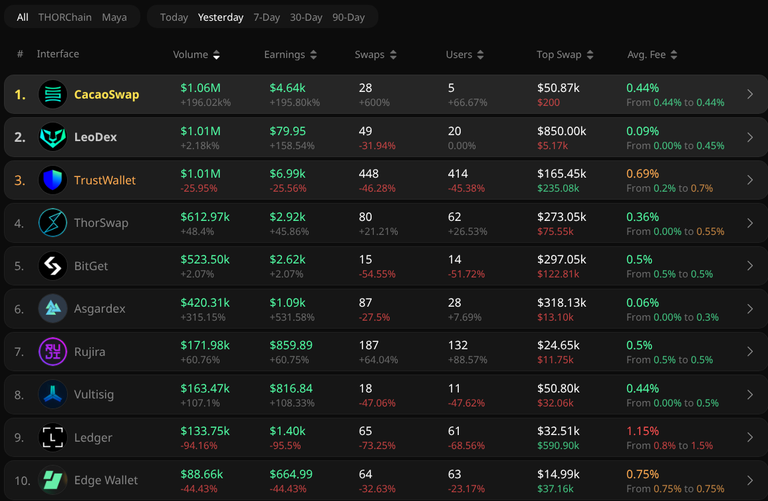Sort by Users using its sort arrows
Image resolution: width=768 pixels, height=501 pixels.
[x=480, y=55]
